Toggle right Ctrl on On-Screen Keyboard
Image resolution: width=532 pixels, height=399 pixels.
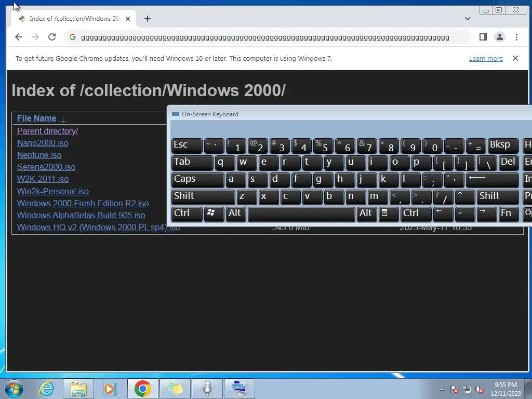(x=416, y=214)
